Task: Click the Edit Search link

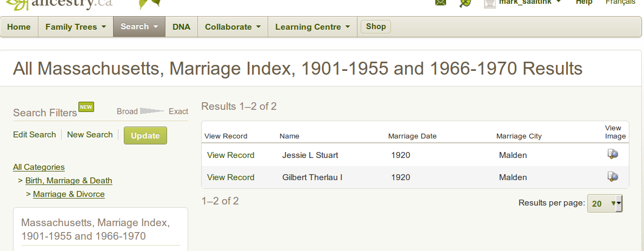Action: pos(35,135)
